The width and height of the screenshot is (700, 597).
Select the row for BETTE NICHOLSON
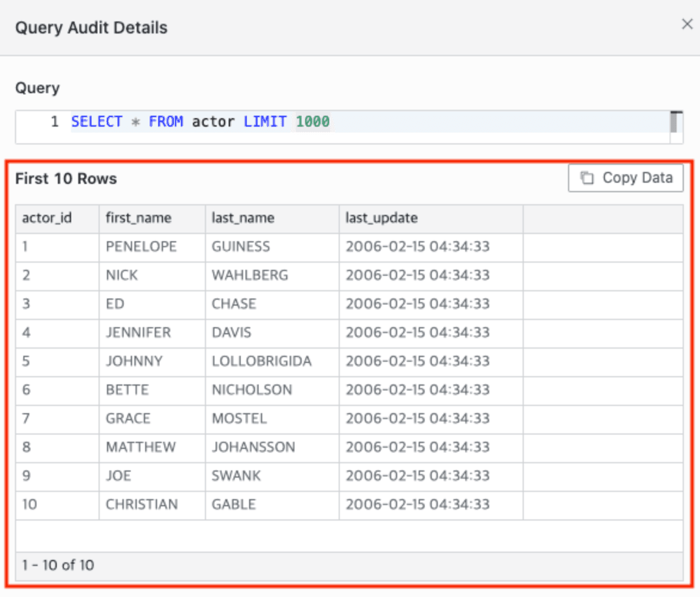239,390
